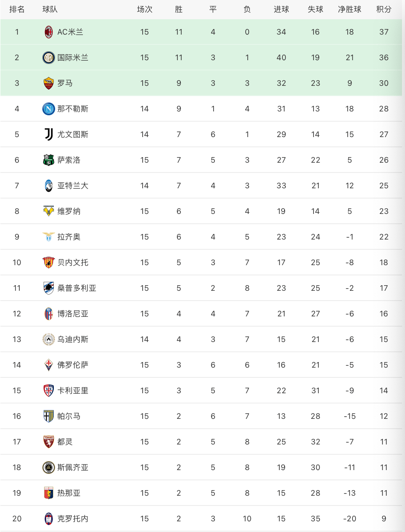Click the 国际米兰 club crest icon

49,58
